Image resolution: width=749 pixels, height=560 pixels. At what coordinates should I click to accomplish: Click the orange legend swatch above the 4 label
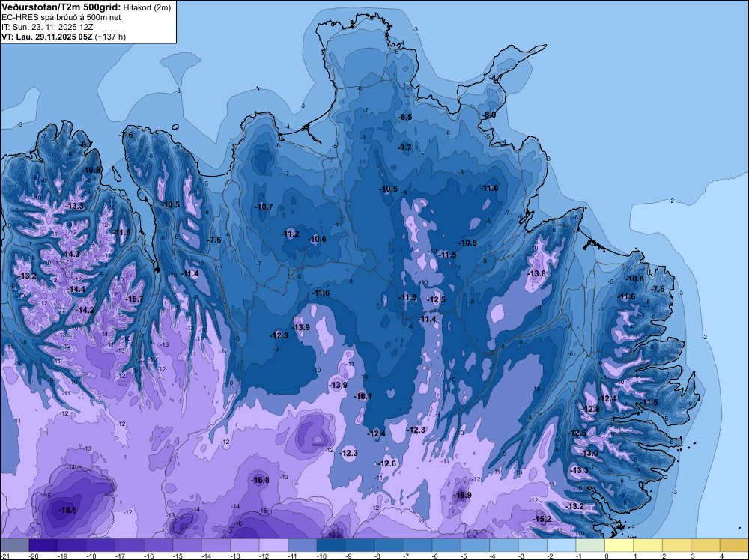[x=734, y=545]
